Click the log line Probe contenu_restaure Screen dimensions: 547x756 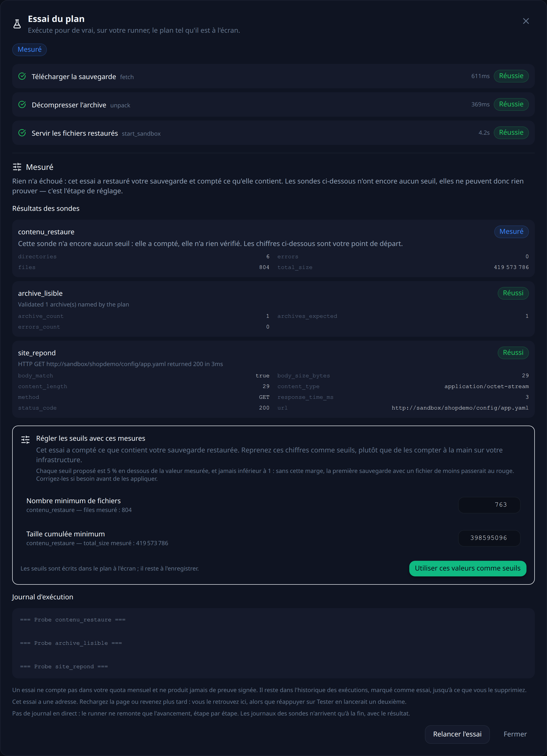(73, 620)
